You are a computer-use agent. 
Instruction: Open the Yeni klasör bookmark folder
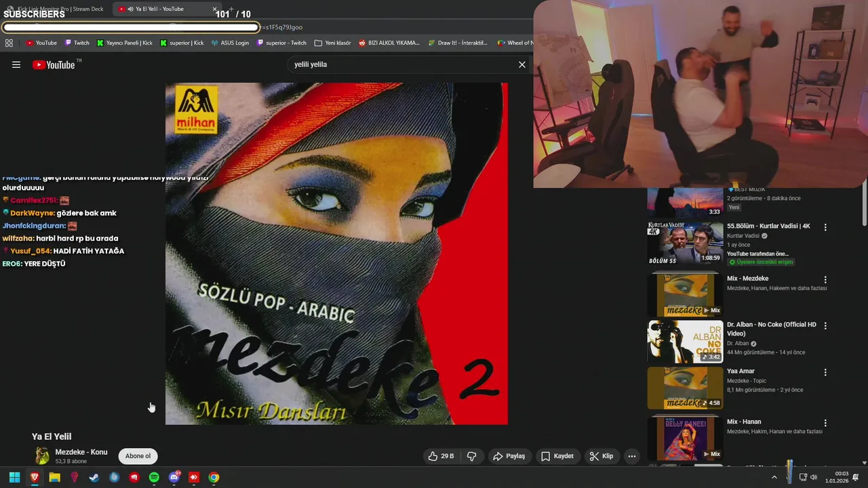(x=332, y=43)
